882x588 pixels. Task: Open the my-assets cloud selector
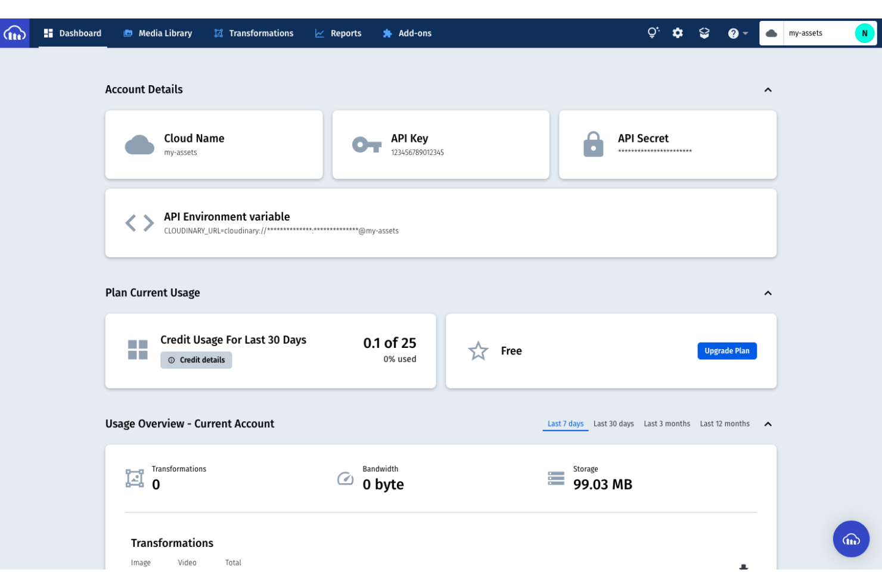coord(818,33)
